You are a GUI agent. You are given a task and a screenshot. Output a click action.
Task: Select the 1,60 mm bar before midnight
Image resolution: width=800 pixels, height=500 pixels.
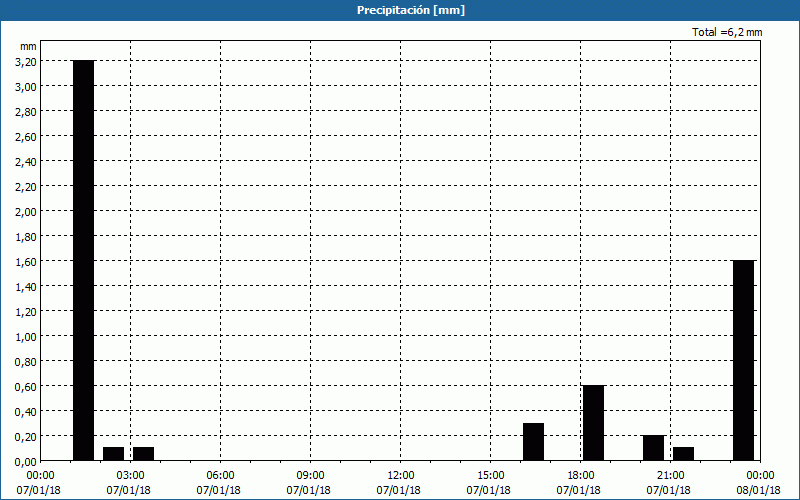[743, 360]
